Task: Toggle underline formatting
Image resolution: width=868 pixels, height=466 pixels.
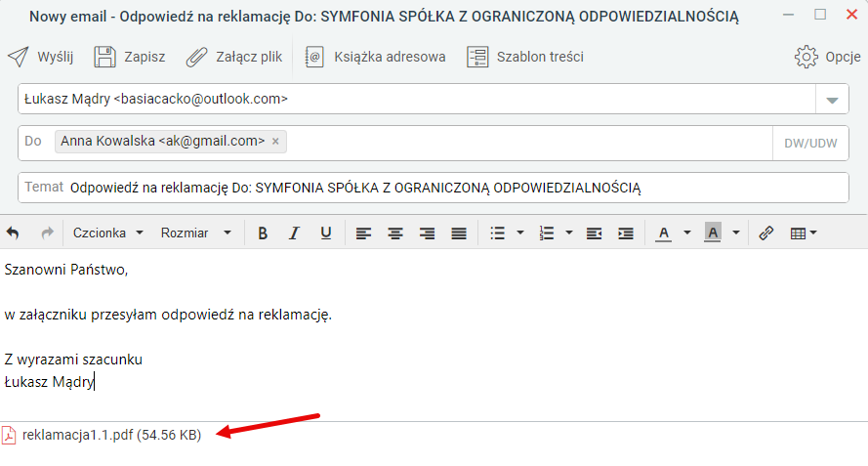Action: tap(326, 233)
